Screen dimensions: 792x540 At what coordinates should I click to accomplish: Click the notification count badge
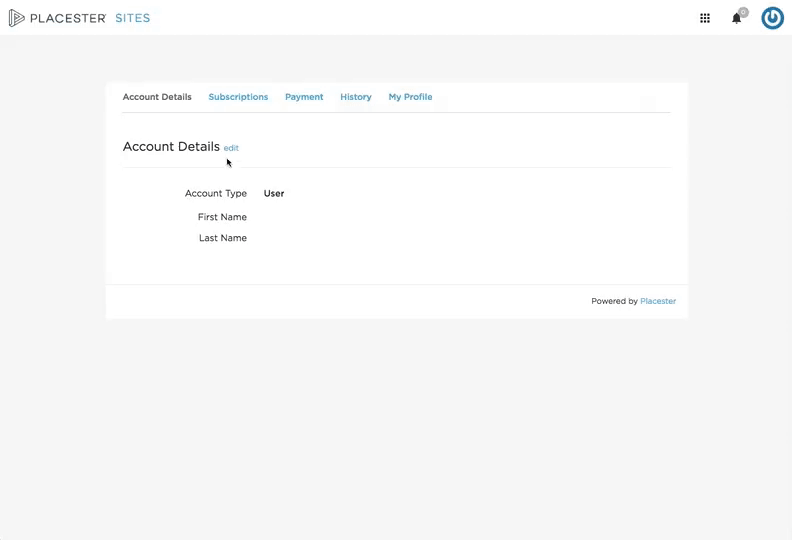(x=743, y=12)
